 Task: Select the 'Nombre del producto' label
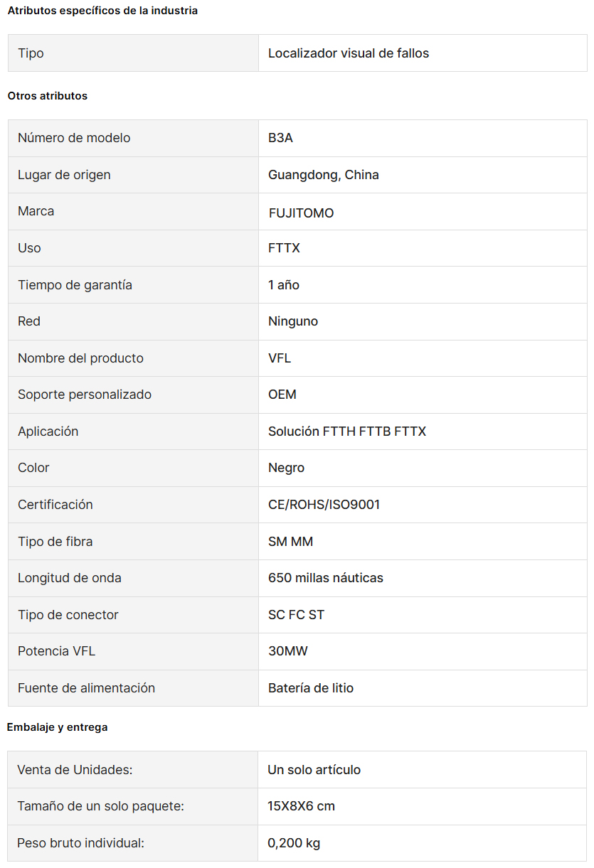[80, 358]
